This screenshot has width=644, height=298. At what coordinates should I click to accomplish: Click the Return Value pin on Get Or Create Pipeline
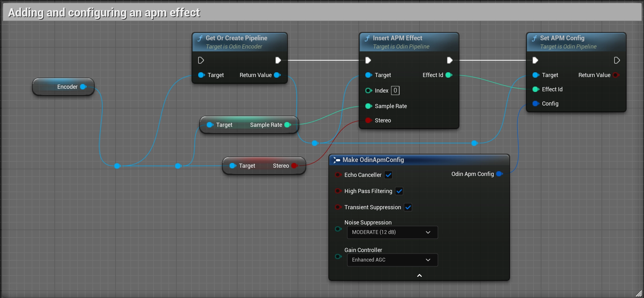pyautogui.click(x=278, y=75)
